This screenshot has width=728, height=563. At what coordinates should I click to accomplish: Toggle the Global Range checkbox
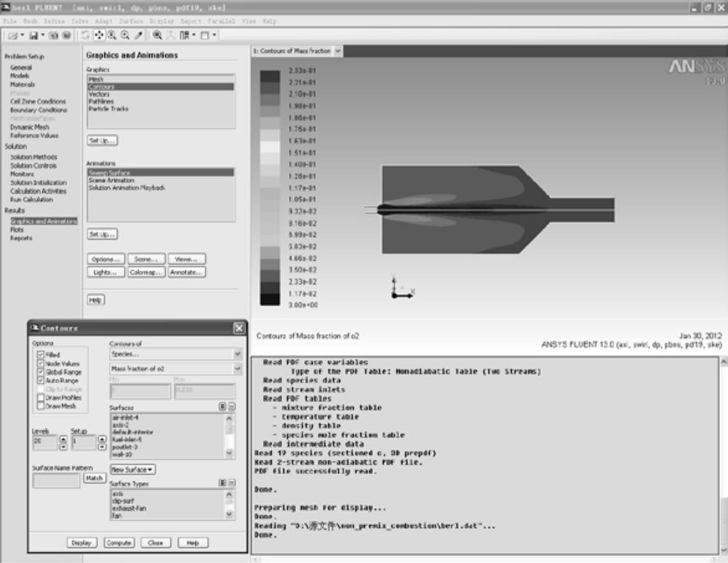(x=41, y=372)
